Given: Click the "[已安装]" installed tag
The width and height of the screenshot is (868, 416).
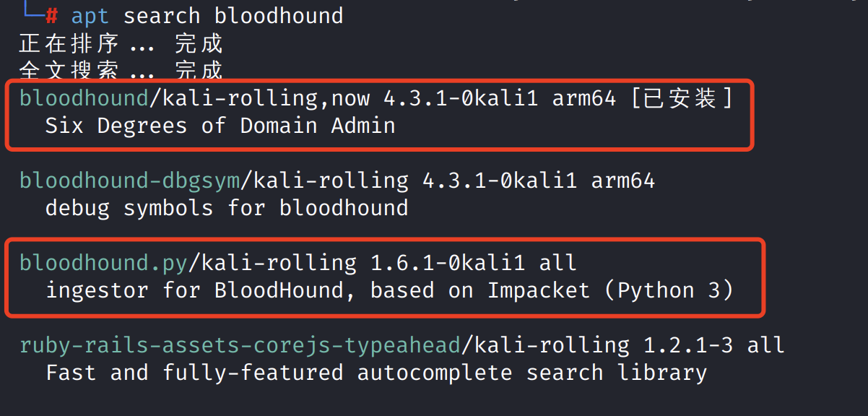Looking at the screenshot, I should 682,98.
